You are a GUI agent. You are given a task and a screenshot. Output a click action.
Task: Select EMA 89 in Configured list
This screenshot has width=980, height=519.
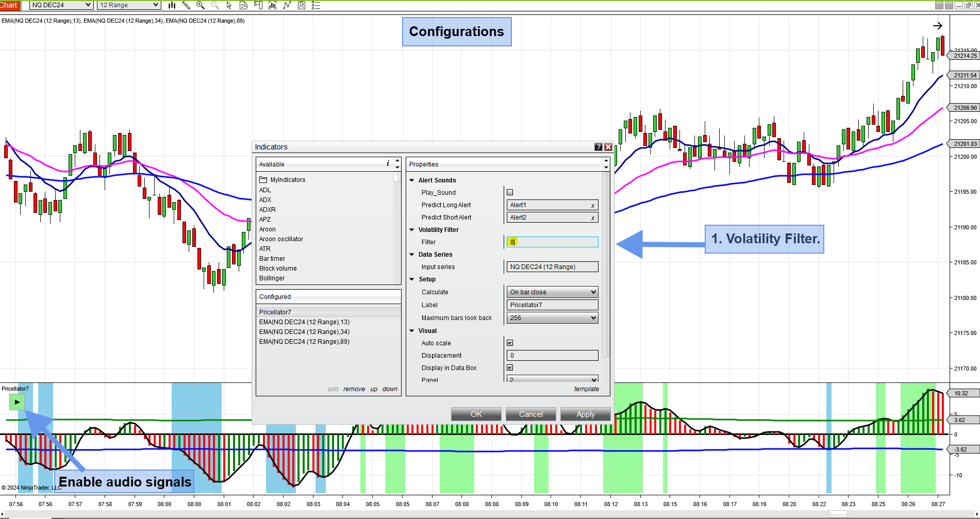328,342
